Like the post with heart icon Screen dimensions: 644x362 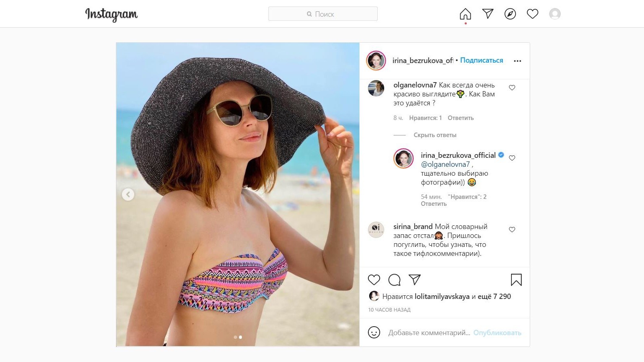(x=374, y=280)
